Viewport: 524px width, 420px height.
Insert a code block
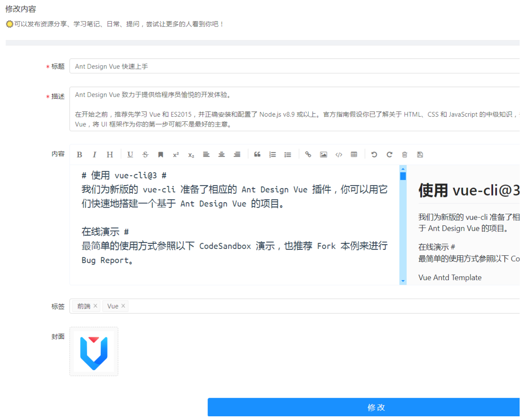[339, 155]
